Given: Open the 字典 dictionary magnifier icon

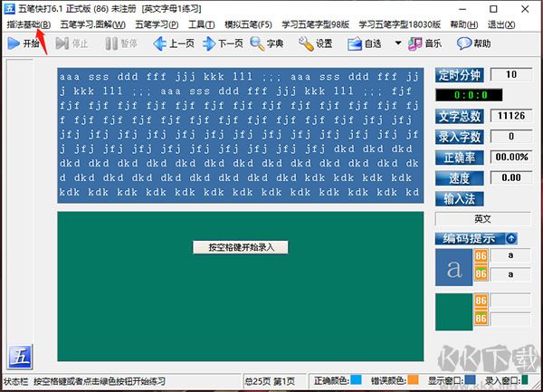Looking at the screenshot, I should point(257,43).
